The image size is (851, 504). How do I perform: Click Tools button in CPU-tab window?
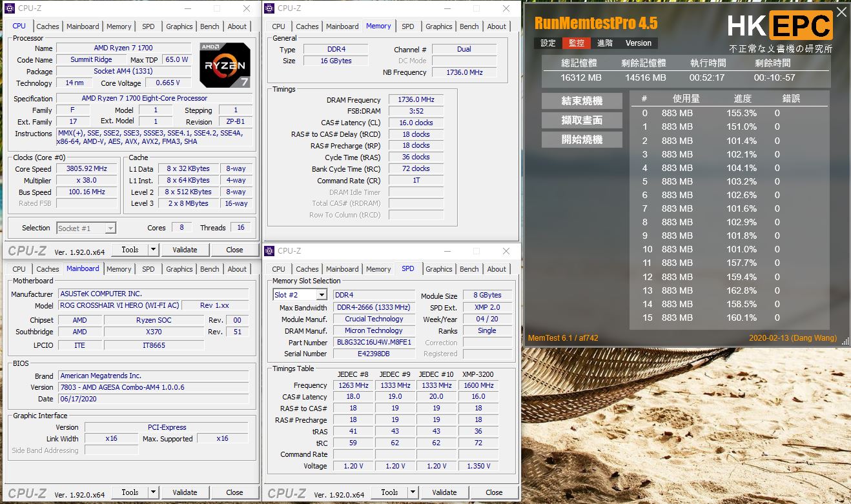[130, 250]
